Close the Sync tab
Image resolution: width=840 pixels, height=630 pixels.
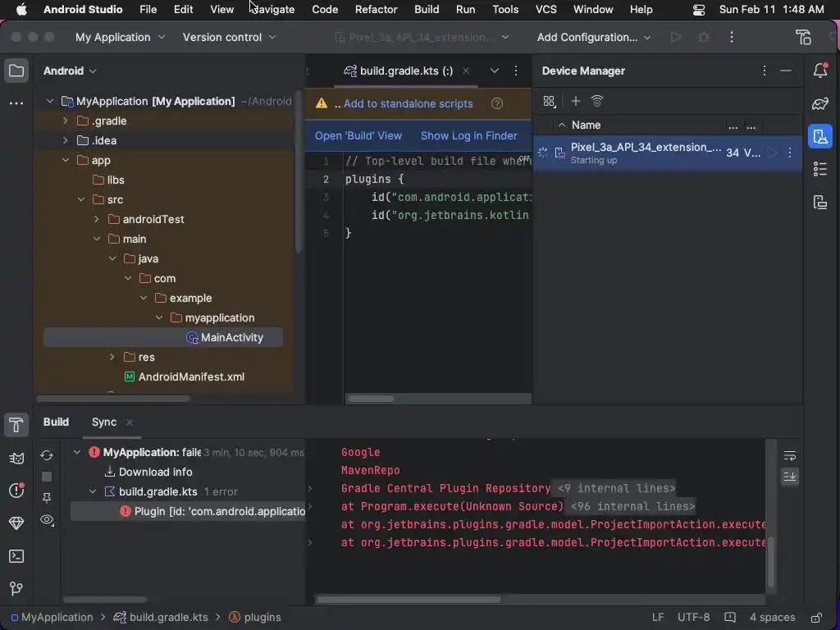point(129,422)
